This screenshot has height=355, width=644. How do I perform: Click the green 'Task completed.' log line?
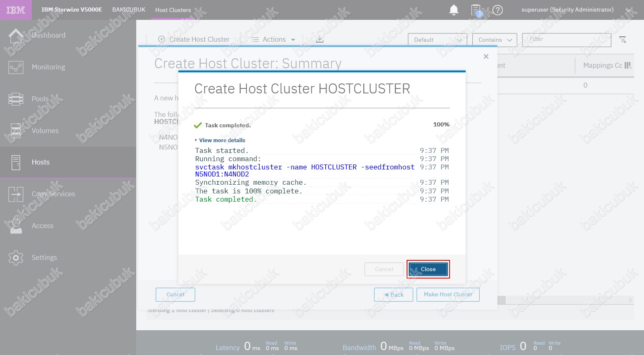[226, 199]
